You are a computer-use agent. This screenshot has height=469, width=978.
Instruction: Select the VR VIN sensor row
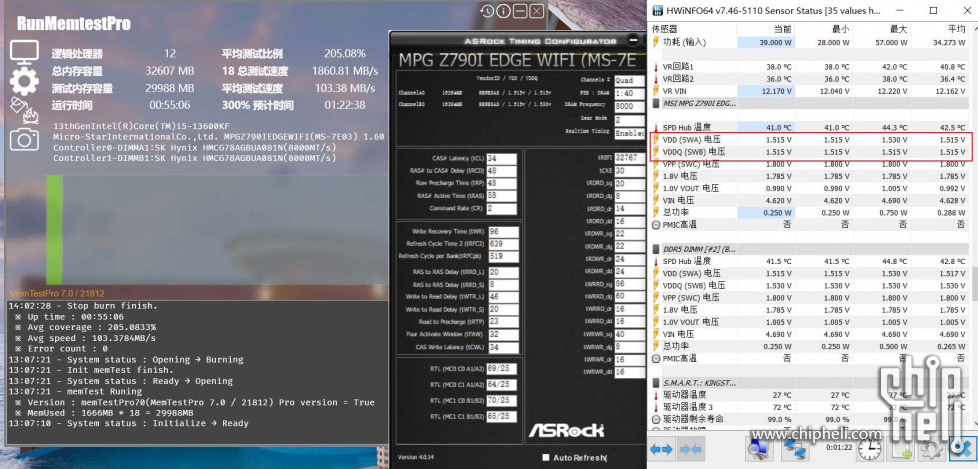[810, 91]
